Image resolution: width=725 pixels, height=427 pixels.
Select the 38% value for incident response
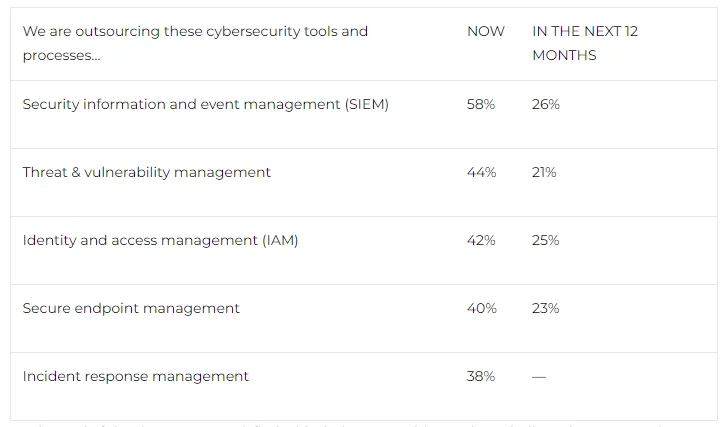tap(481, 376)
